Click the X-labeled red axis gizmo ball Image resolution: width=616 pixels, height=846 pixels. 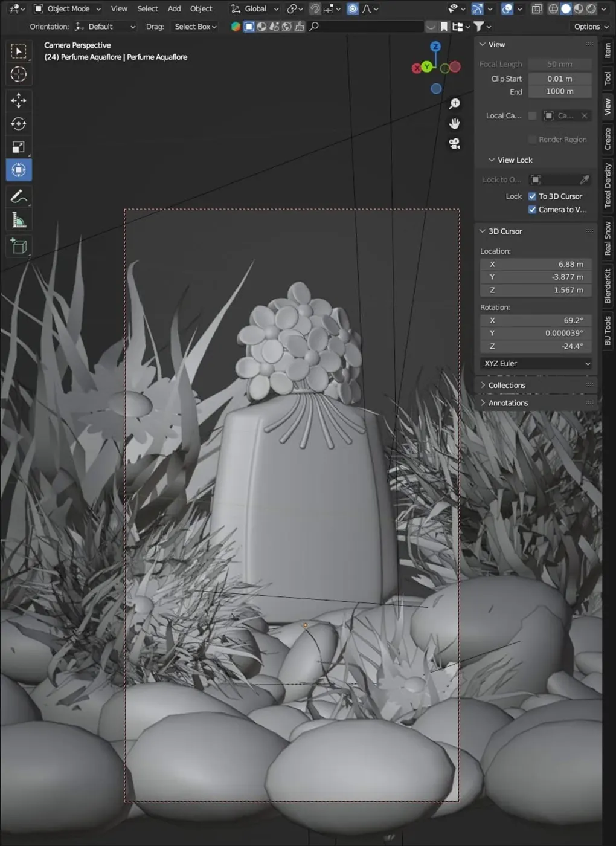[x=417, y=68]
